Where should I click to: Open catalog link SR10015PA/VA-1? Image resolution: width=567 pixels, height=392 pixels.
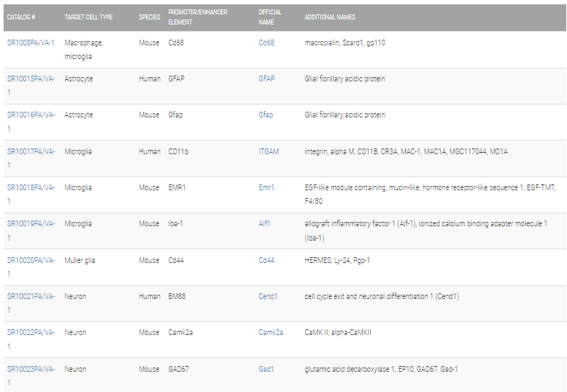[x=31, y=86]
